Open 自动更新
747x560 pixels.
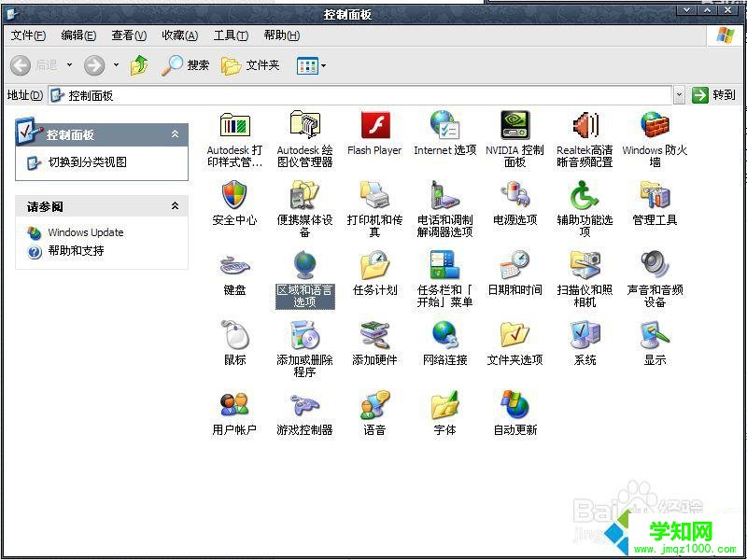[x=514, y=413]
